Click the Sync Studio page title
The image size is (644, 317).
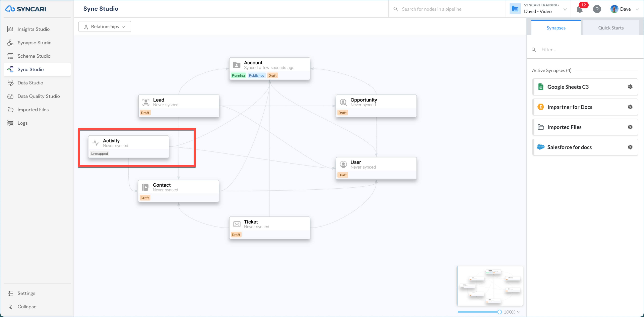tap(101, 9)
